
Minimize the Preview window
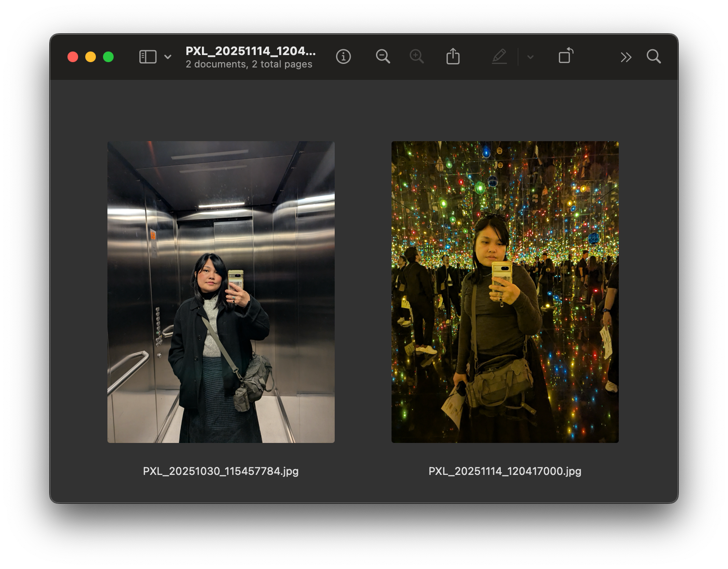91,57
